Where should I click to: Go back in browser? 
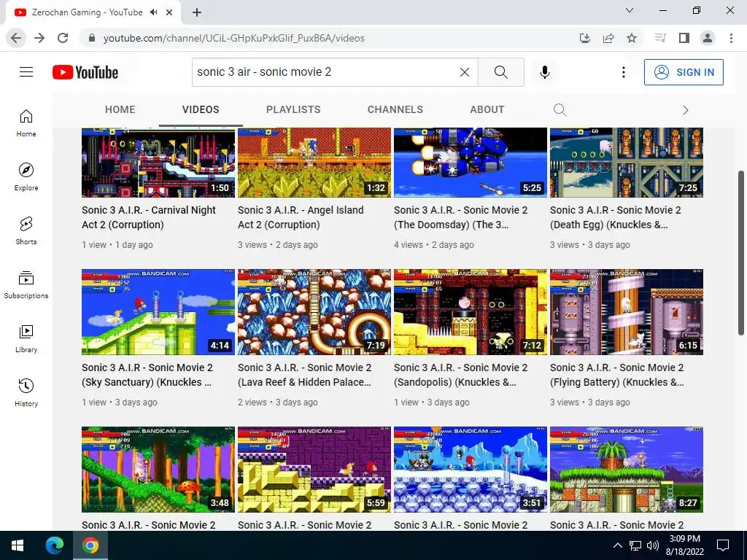16,38
